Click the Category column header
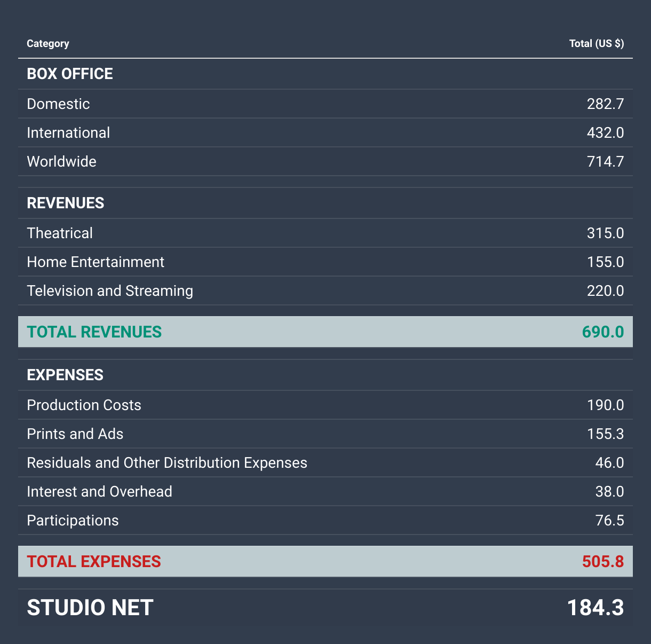 pyautogui.click(x=48, y=44)
